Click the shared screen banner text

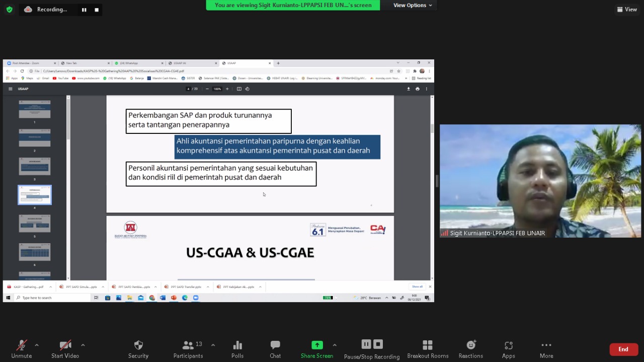tap(293, 5)
